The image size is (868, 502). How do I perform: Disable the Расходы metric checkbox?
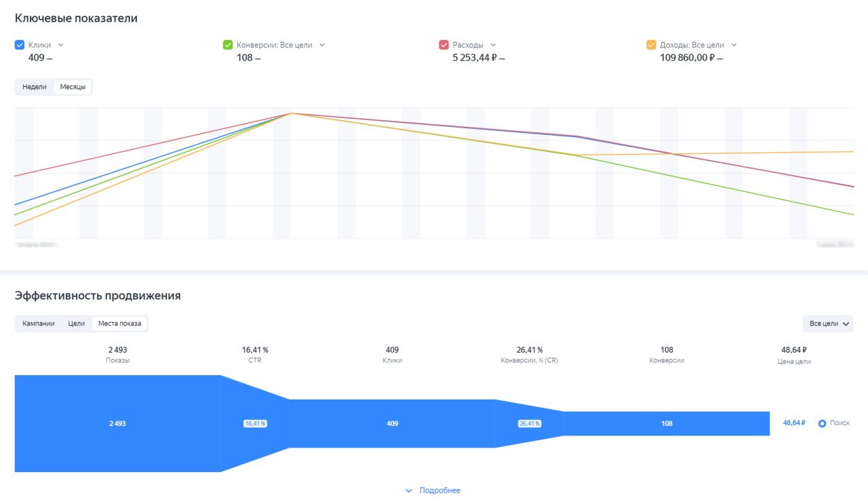pyautogui.click(x=444, y=45)
